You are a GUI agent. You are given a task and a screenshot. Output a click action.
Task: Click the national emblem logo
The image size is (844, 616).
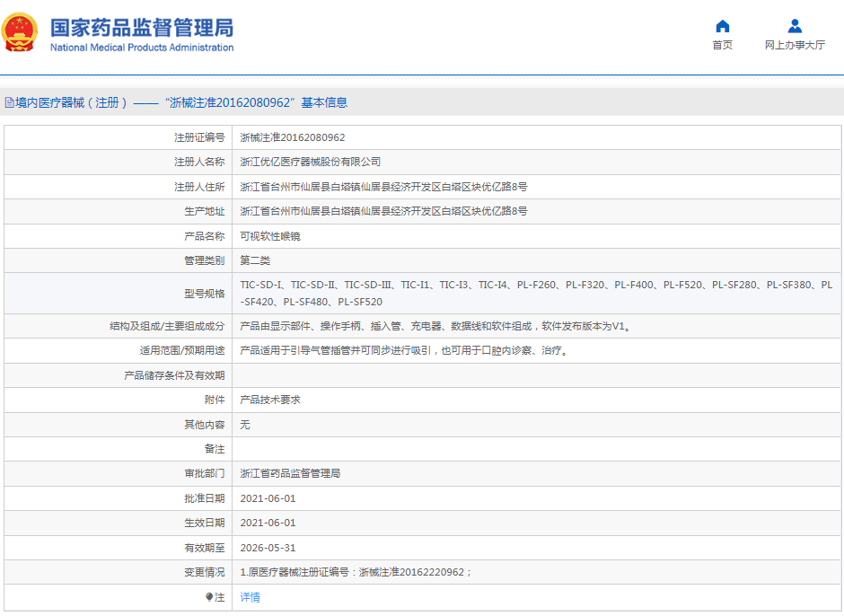point(21,33)
